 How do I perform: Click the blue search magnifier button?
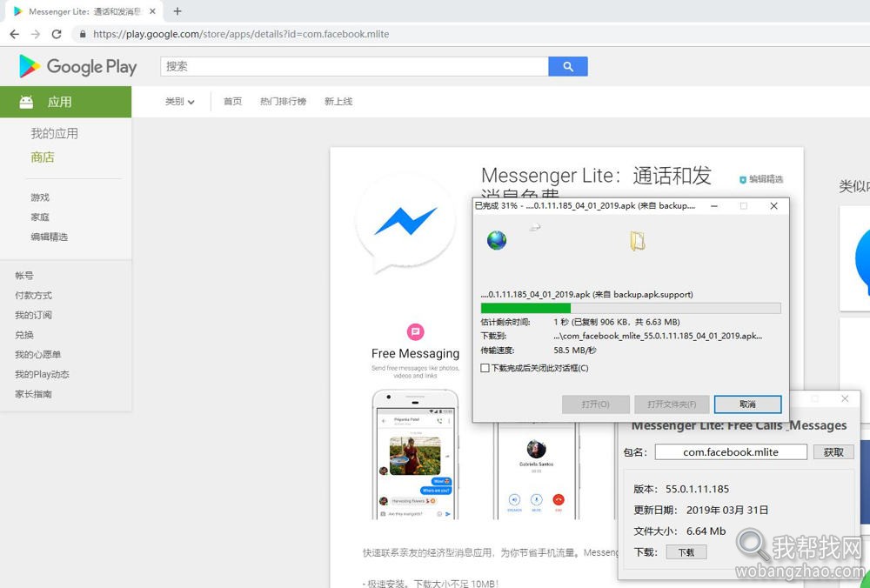pyautogui.click(x=567, y=67)
